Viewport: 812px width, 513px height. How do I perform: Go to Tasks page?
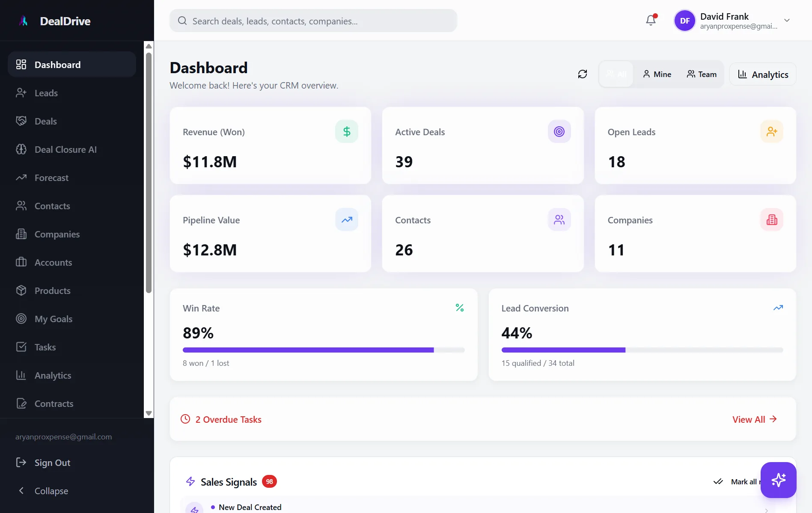[72, 347]
